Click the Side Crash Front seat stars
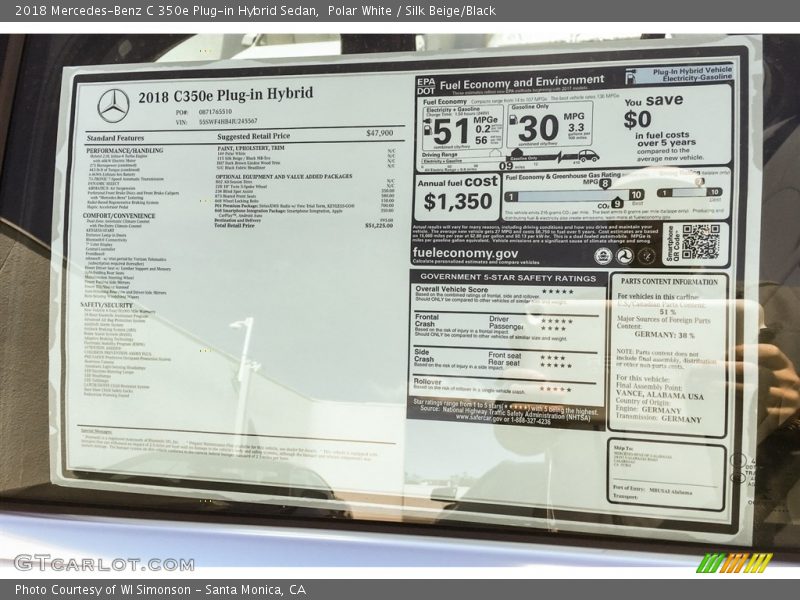Image resolution: width=800 pixels, height=600 pixels. (x=553, y=358)
